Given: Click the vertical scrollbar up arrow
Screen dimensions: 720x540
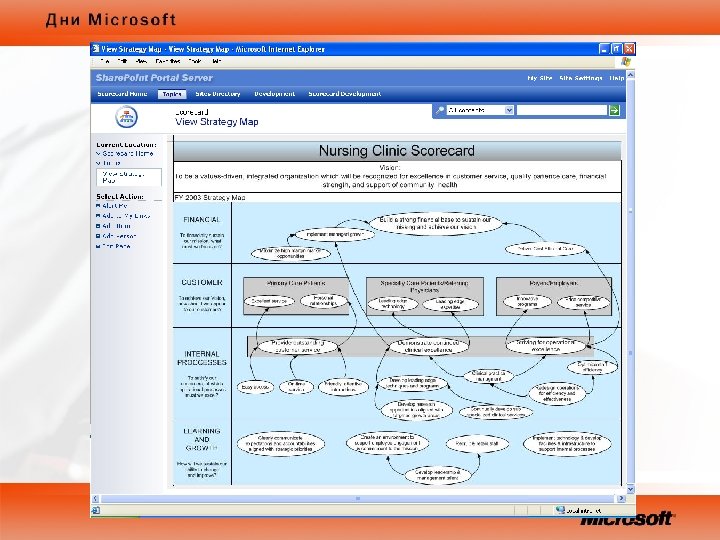Looking at the screenshot, I should 630,75.
